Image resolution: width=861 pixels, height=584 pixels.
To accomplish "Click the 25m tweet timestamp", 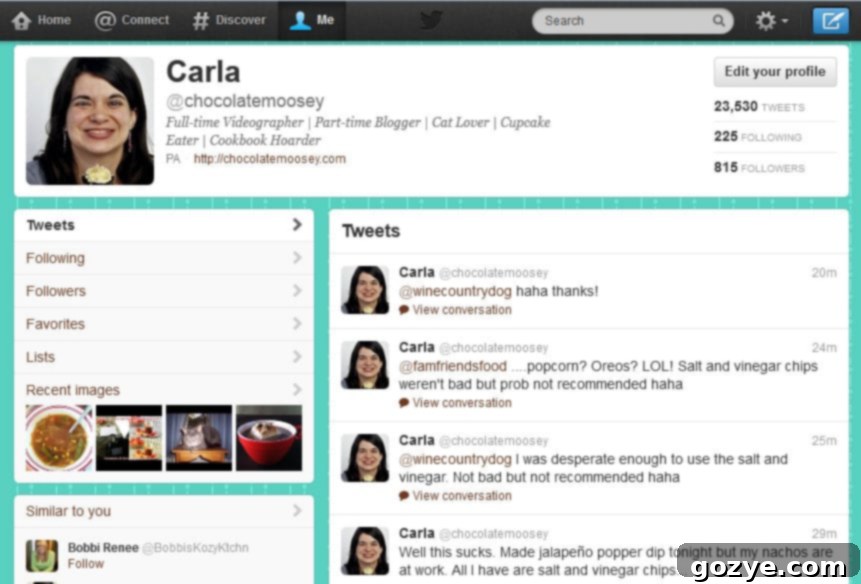I will point(824,441).
